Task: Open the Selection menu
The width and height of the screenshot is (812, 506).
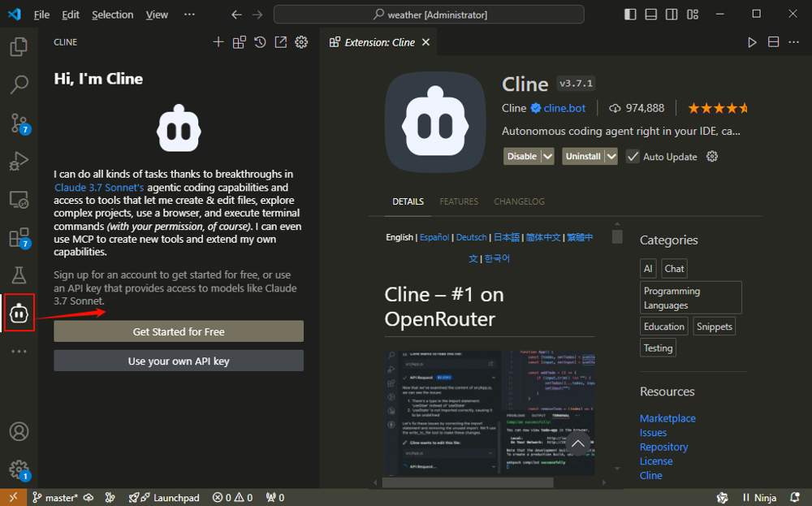Action: (x=112, y=15)
